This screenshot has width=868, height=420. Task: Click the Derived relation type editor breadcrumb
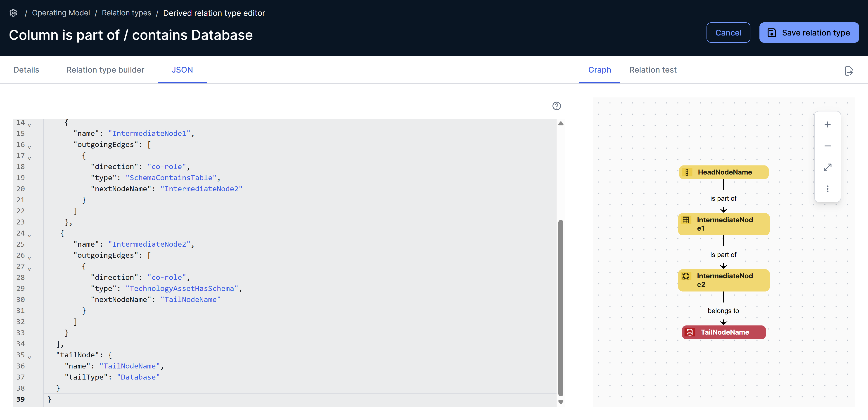214,13
